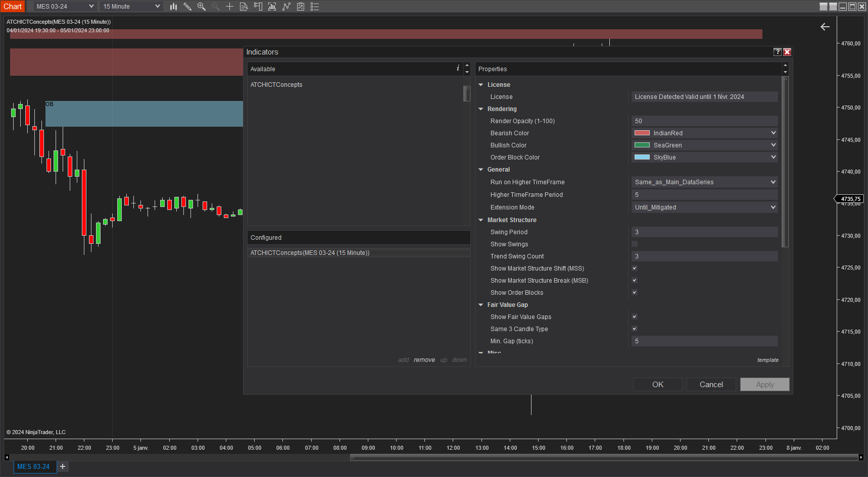Toggle Show Fair Value Gaps checkbox
The width and height of the screenshot is (868, 477).
tap(635, 317)
